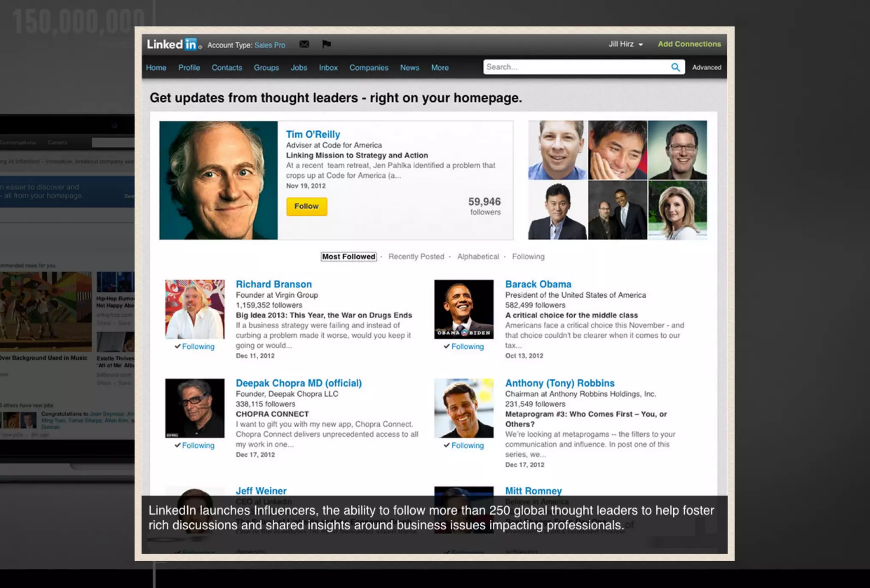Viewport: 870px width, 588px height.
Task: Click grid photo of man with glasses
Action: (x=678, y=150)
